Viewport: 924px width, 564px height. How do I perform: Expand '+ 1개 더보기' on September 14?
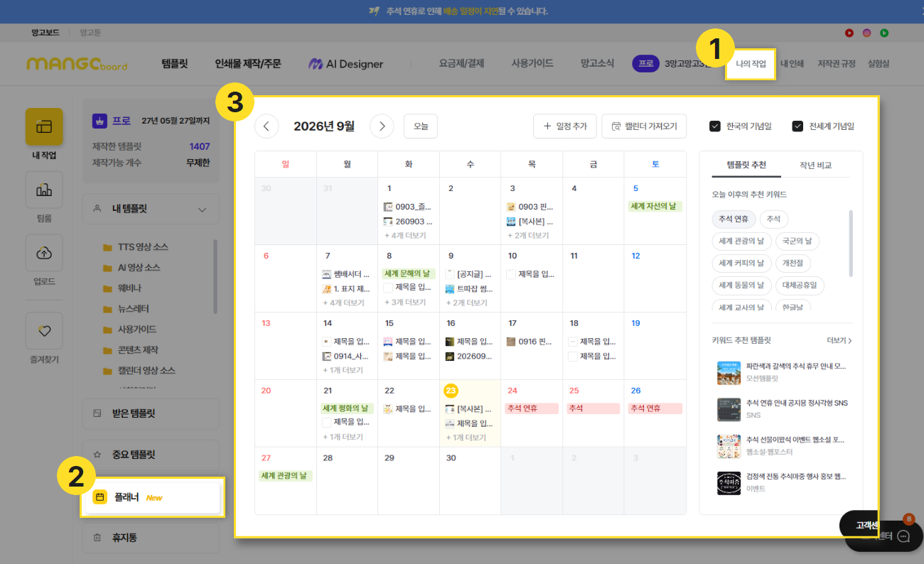(344, 370)
